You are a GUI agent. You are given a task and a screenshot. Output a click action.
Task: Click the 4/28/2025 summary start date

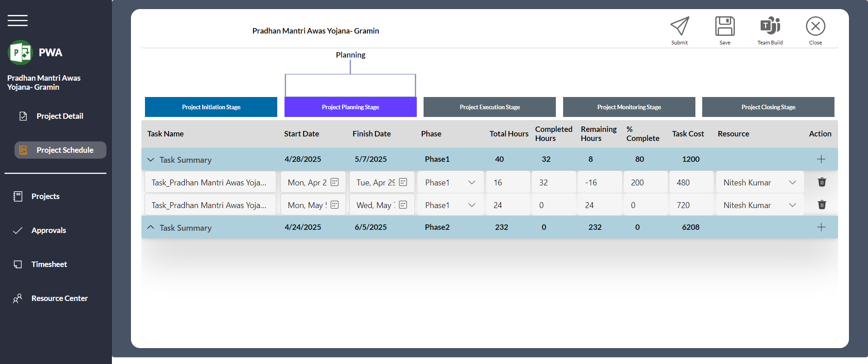[x=303, y=159]
